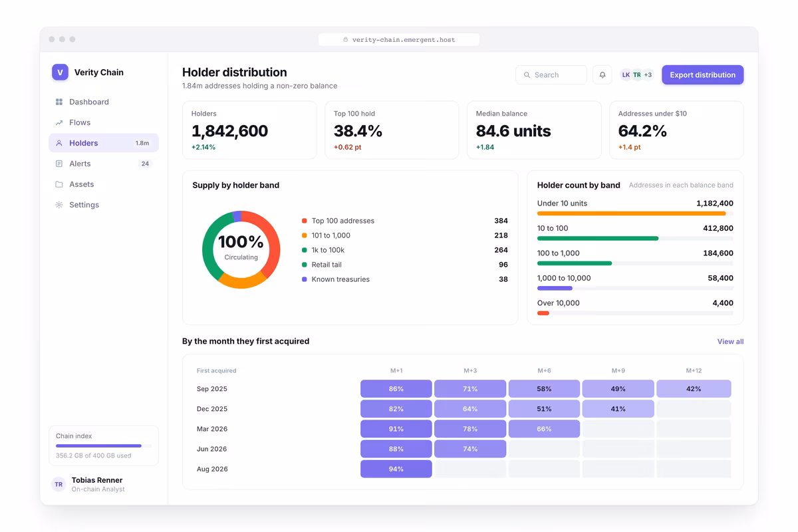This screenshot has height=532, width=798.
Task: Click the LK avatar
Action: point(626,75)
